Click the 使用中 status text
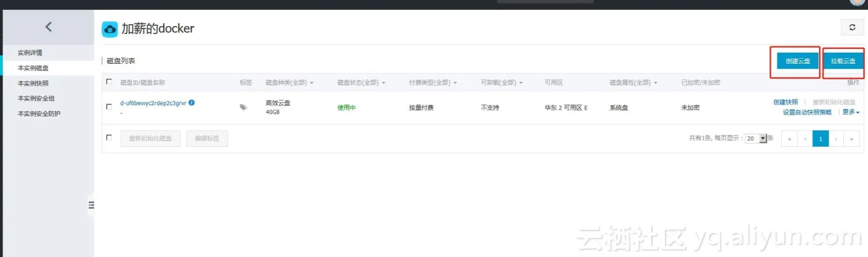Viewport: 868px width, 257px height. [x=347, y=108]
